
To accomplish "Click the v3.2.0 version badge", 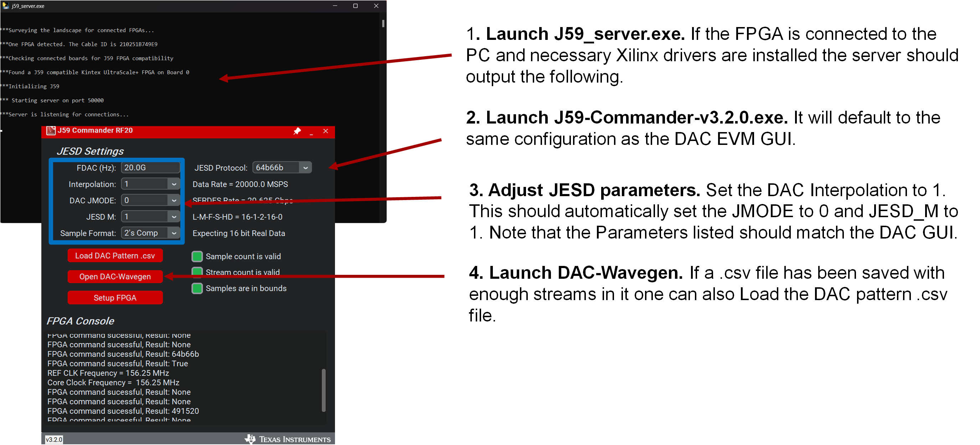I will click(54, 439).
